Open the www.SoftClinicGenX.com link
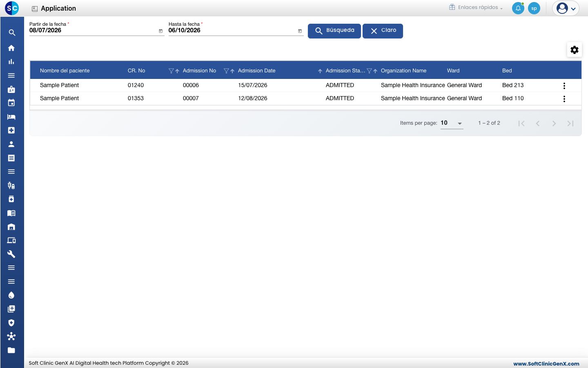Screen dimensions: 588x368 (546, 364)
